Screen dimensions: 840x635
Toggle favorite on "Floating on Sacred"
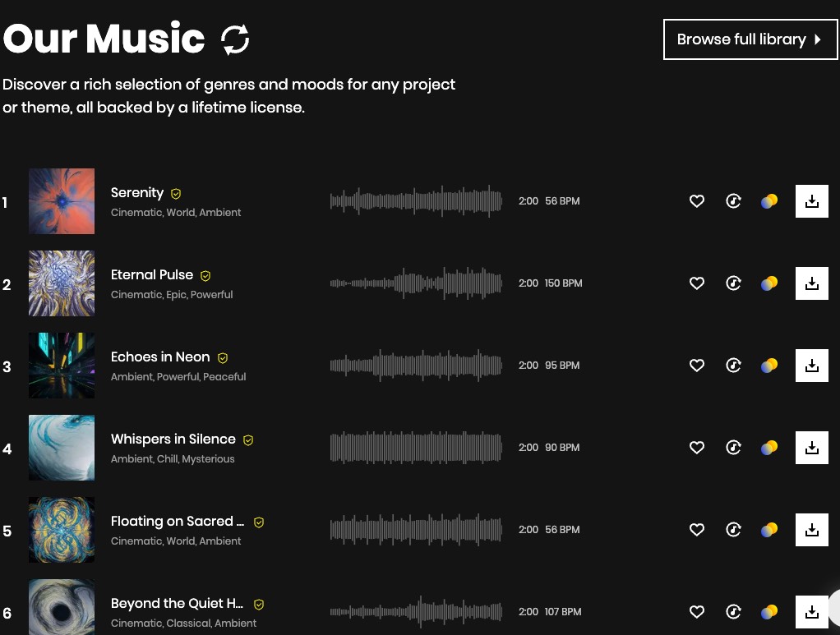tap(696, 530)
